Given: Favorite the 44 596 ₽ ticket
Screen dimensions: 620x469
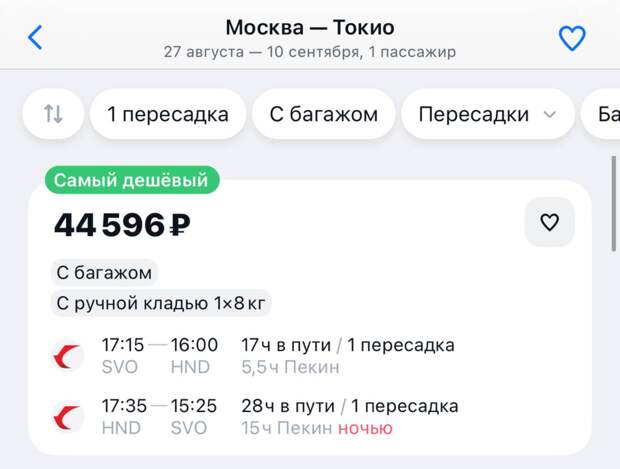Looking at the screenshot, I should tap(549, 222).
